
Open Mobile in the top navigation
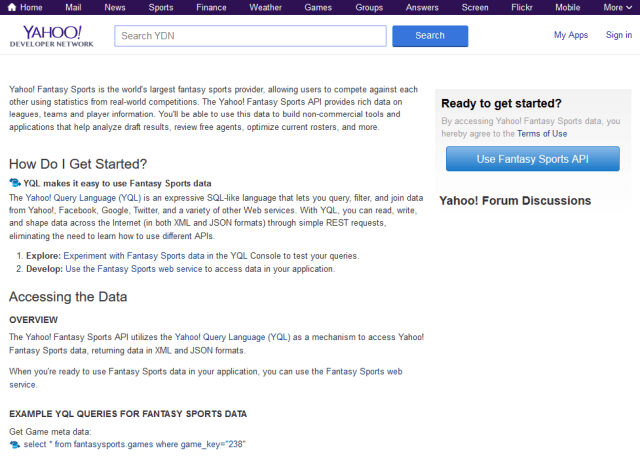(x=567, y=7)
